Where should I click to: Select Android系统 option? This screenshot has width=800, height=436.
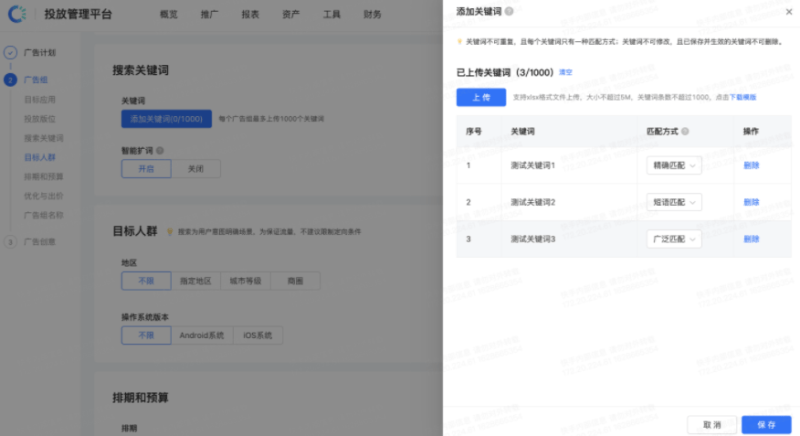click(202, 335)
